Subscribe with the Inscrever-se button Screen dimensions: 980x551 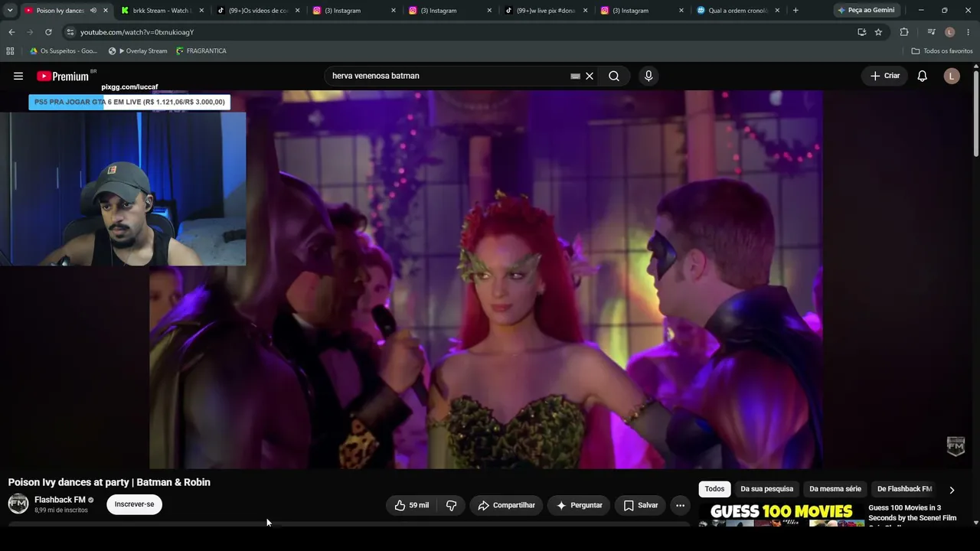click(x=134, y=504)
